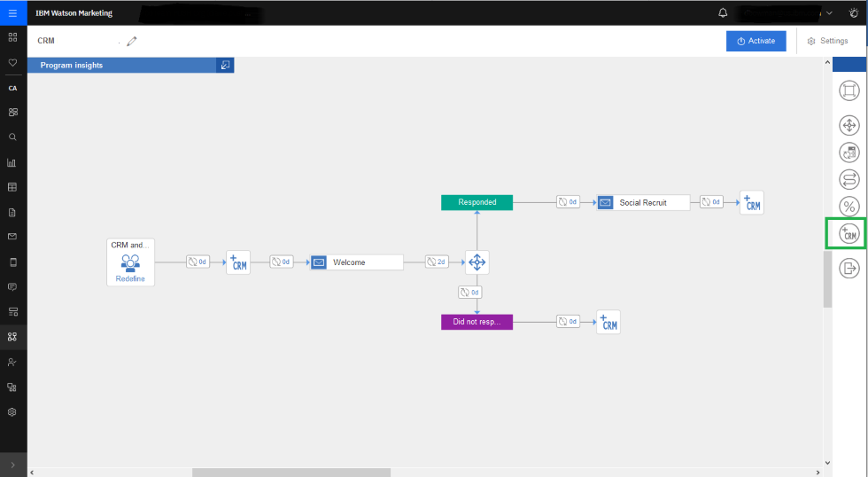Select the 0d wait after Did not resp...
868x477 pixels.
(568, 321)
